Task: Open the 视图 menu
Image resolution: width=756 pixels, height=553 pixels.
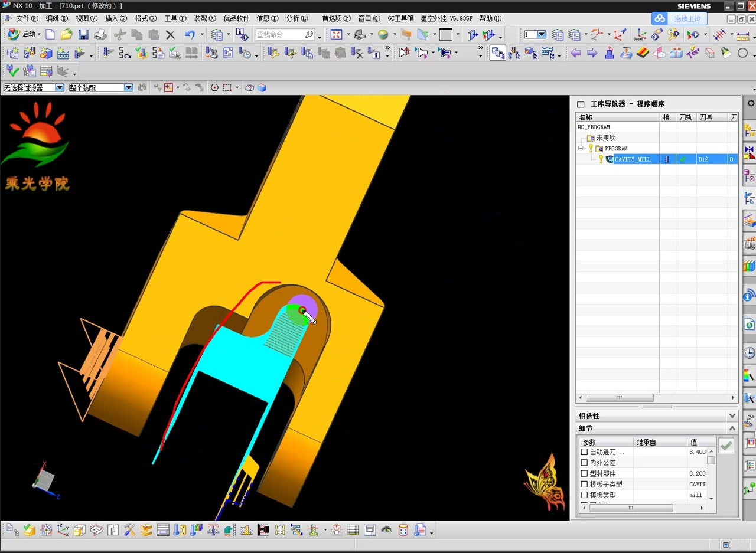Action: [86, 18]
